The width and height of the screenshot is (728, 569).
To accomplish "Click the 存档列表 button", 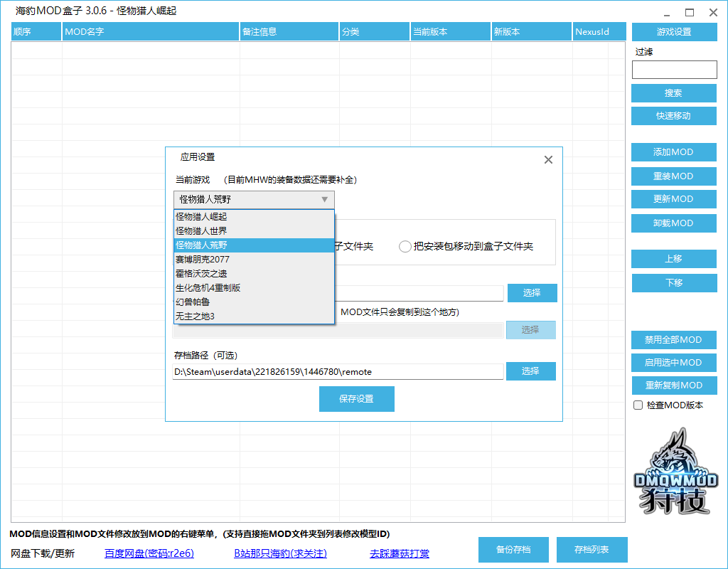I will tap(592, 550).
